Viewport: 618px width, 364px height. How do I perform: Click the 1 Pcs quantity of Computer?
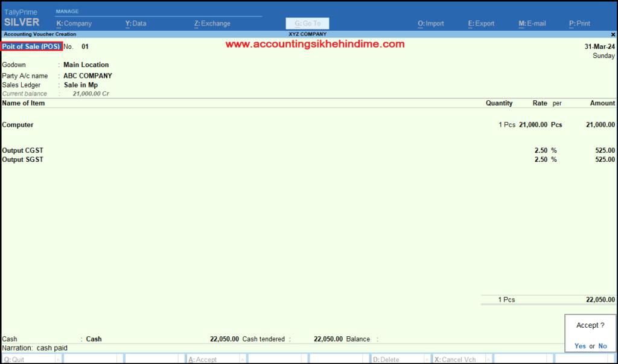coord(506,124)
